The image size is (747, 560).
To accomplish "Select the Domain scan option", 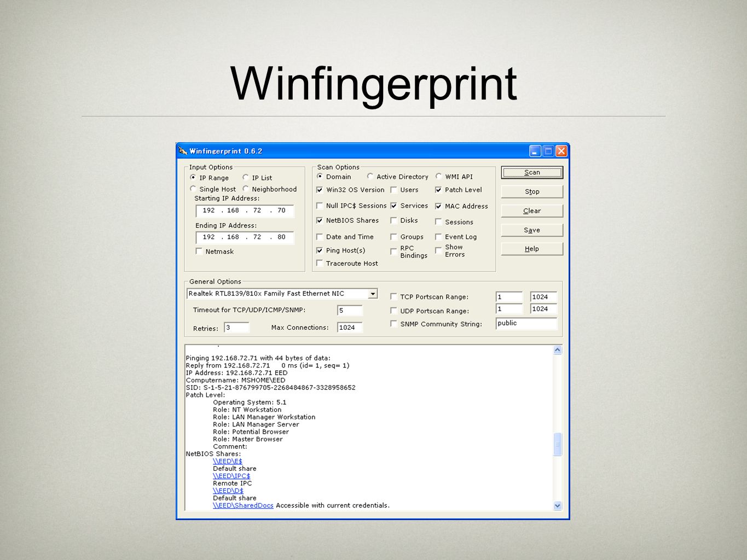I will click(320, 177).
